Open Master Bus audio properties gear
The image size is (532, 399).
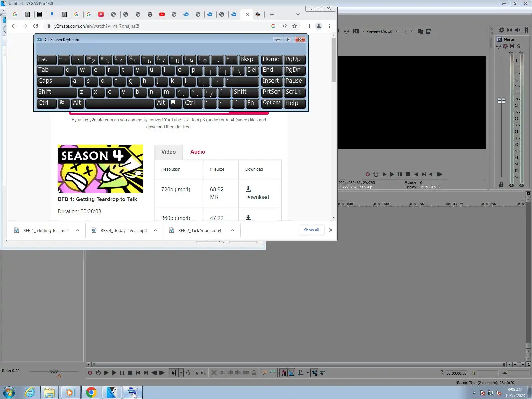[x=502, y=30]
